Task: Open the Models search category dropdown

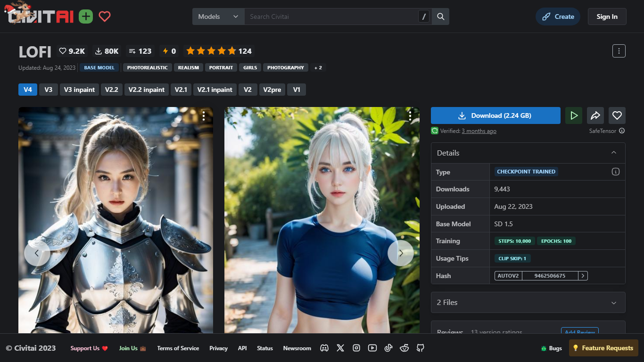Action: [x=218, y=16]
